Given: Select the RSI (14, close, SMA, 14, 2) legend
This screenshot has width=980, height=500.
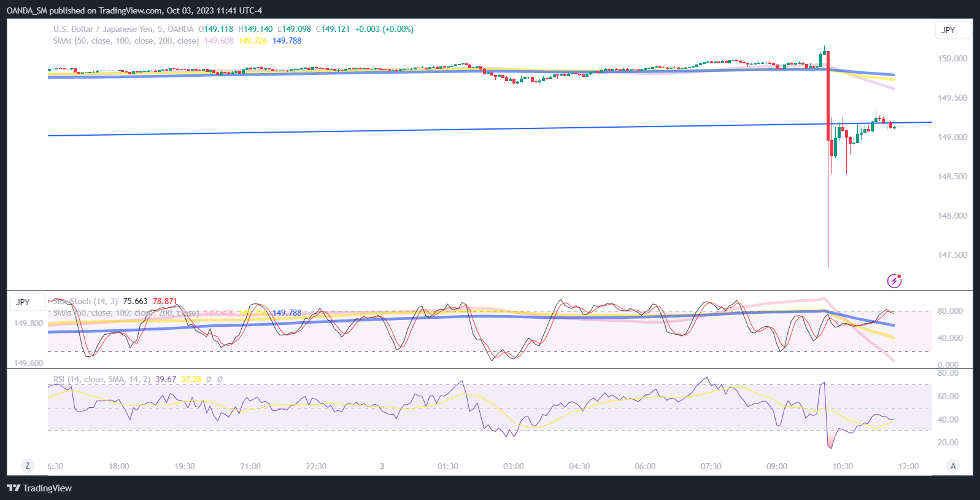Looking at the screenshot, I should [102, 379].
